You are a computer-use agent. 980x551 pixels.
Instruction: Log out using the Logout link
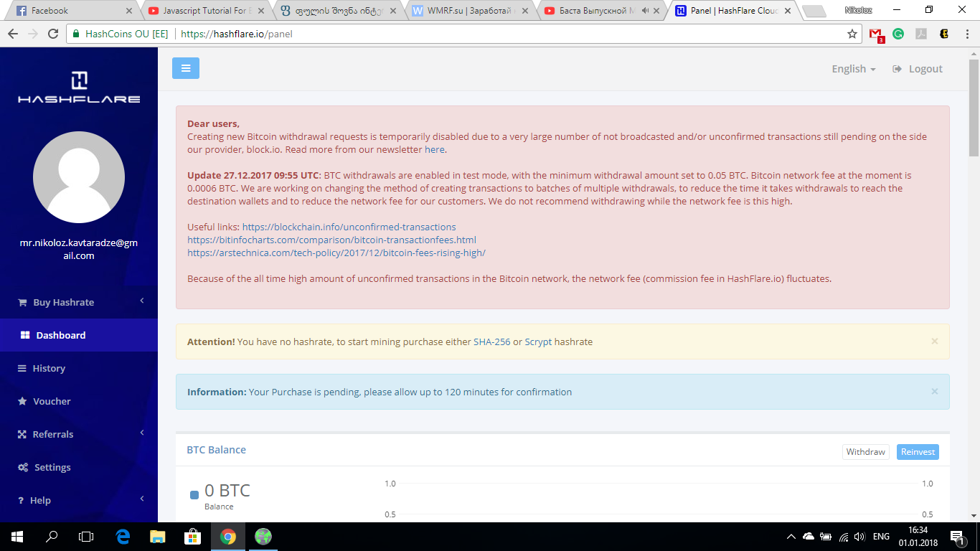click(918, 69)
